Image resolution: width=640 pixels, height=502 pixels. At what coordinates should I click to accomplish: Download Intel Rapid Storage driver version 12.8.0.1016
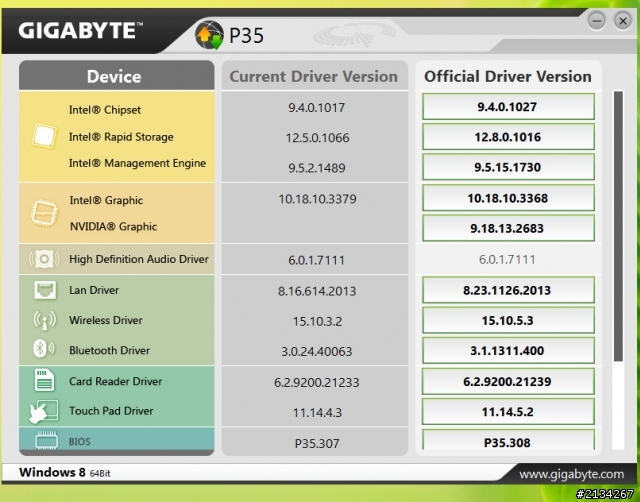tap(508, 137)
